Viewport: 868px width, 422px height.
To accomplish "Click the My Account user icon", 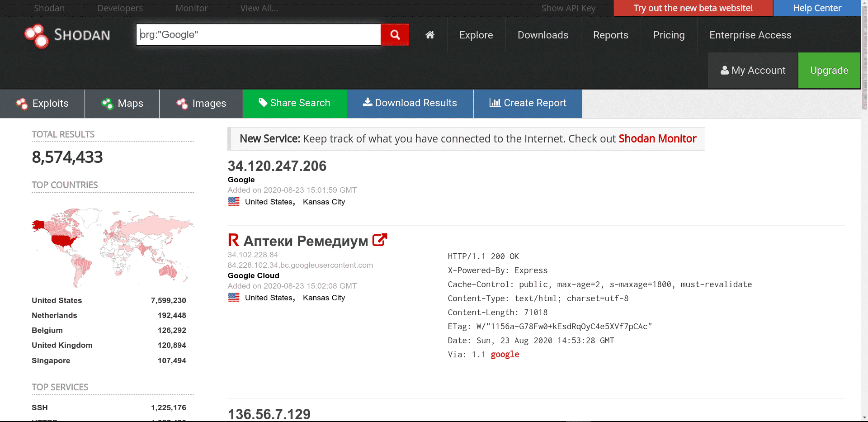I will point(725,70).
